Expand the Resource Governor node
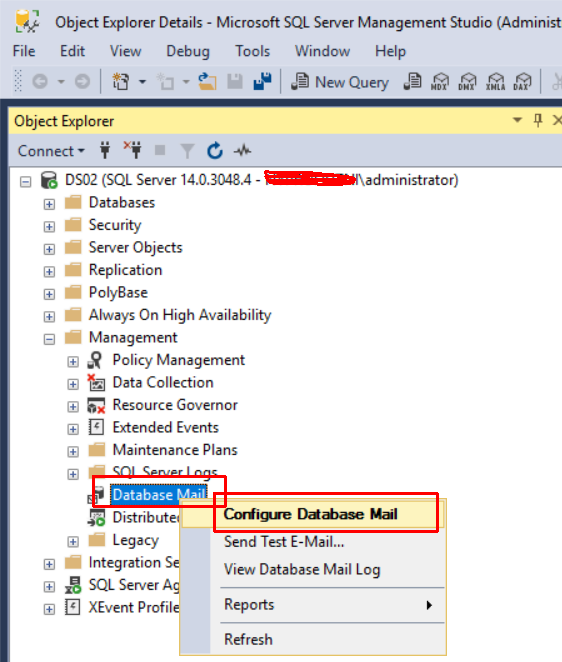The height and width of the screenshot is (662, 562). coord(73,407)
